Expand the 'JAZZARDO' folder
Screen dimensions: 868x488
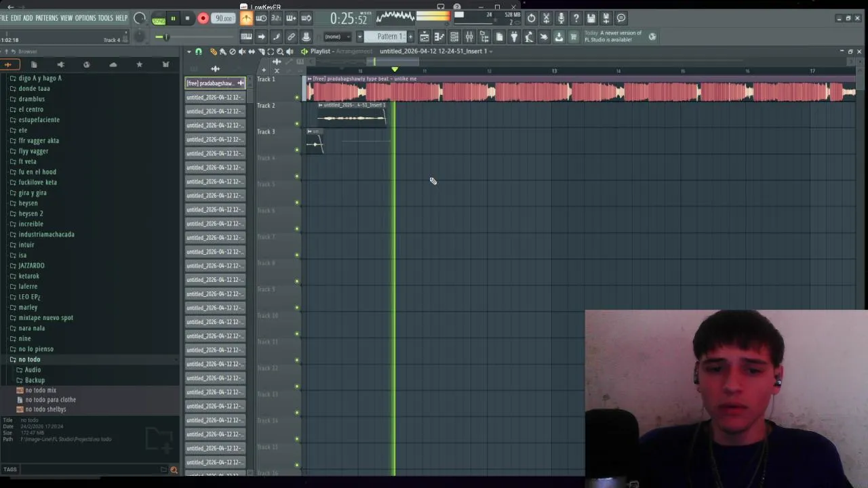31,266
